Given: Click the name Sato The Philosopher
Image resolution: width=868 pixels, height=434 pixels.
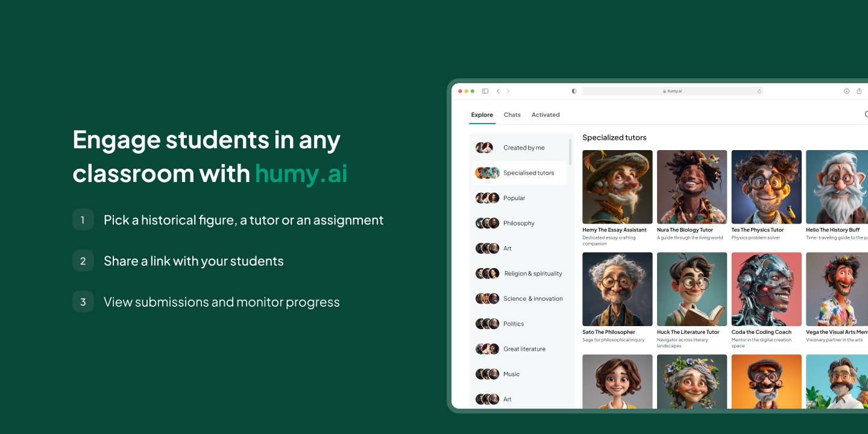Looking at the screenshot, I should [x=609, y=332].
